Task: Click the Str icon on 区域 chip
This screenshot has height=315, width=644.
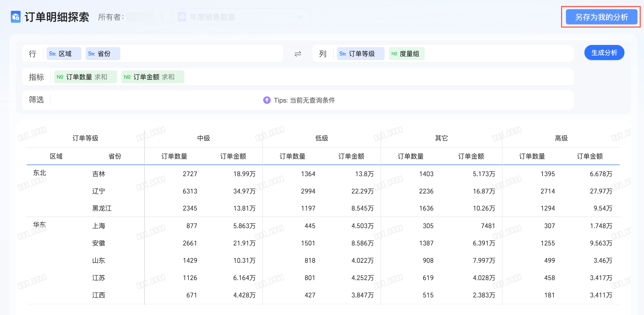Action: (x=53, y=54)
